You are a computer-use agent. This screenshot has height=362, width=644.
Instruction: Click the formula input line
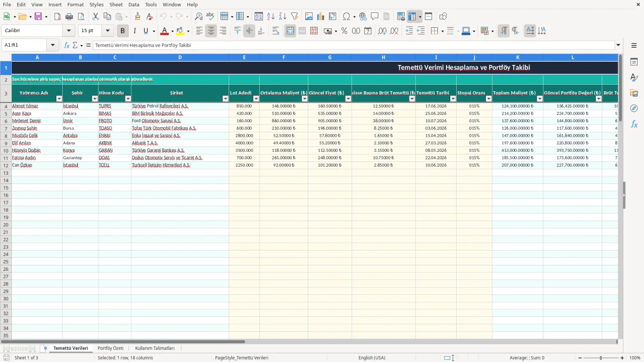pos(354,45)
